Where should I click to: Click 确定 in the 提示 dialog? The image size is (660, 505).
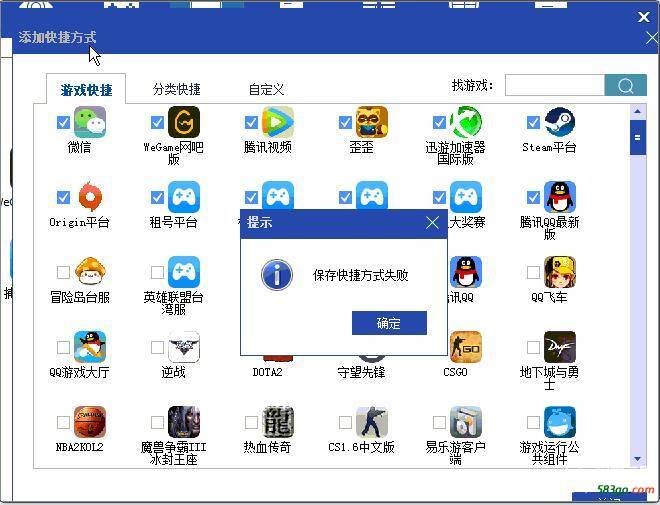click(389, 323)
